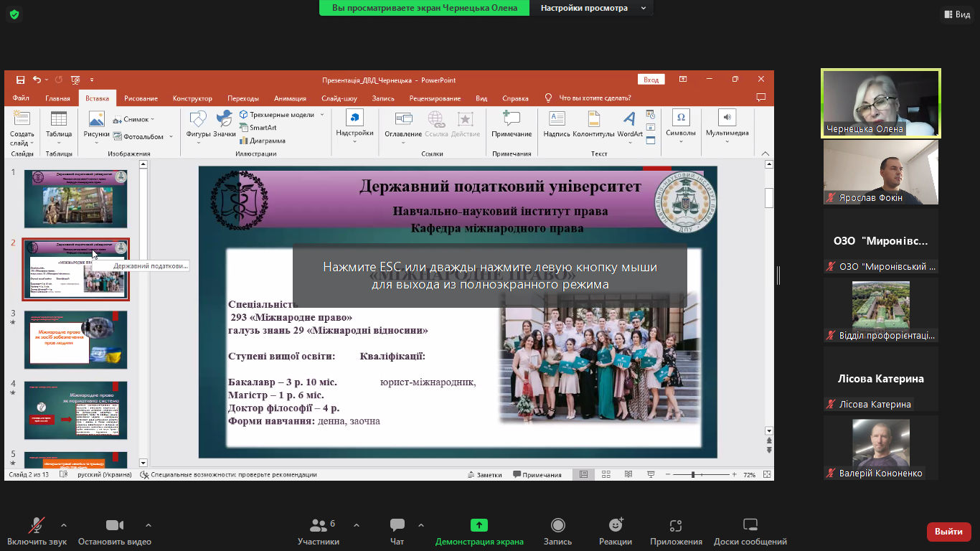Toggle Заметки notes pane
This screenshot has height=551, width=980.
484,475
